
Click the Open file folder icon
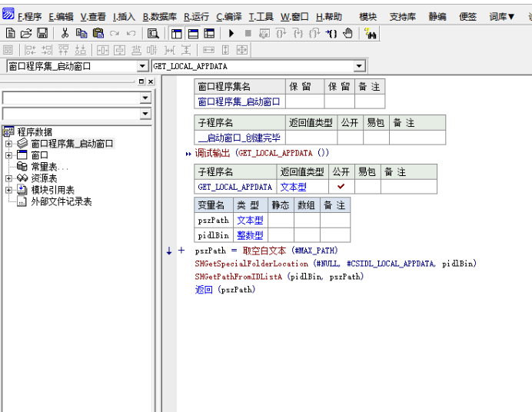coord(26,33)
